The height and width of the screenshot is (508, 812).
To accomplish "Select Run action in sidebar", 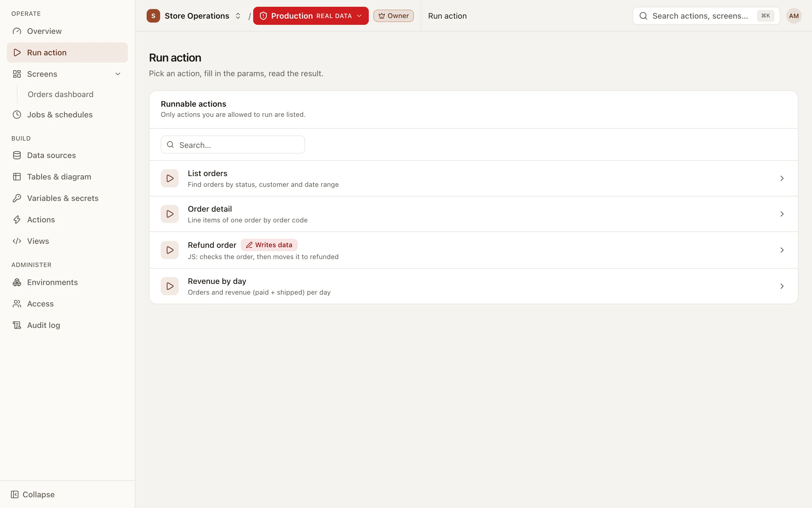I will [67, 52].
